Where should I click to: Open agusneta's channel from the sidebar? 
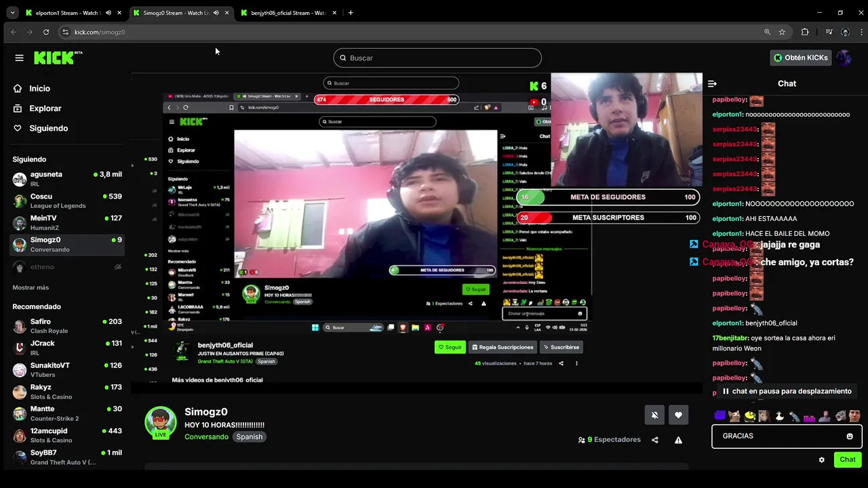click(x=66, y=179)
